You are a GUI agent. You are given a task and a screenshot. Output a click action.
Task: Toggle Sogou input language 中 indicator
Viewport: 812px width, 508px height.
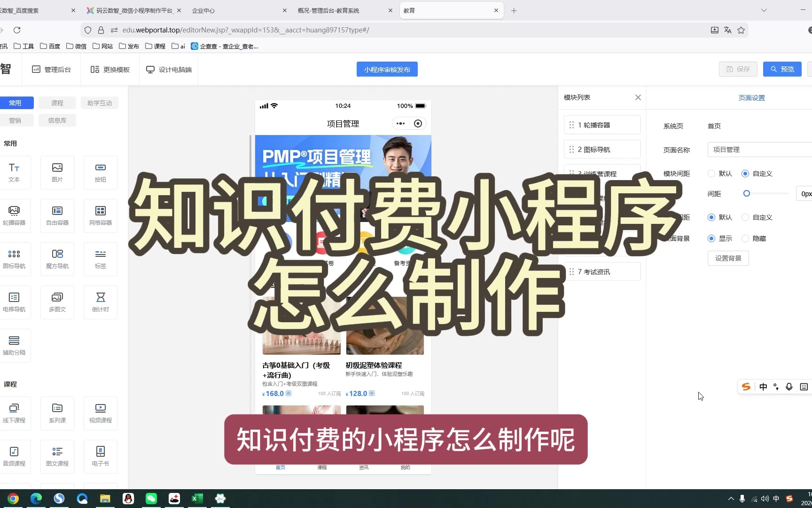[763, 387]
